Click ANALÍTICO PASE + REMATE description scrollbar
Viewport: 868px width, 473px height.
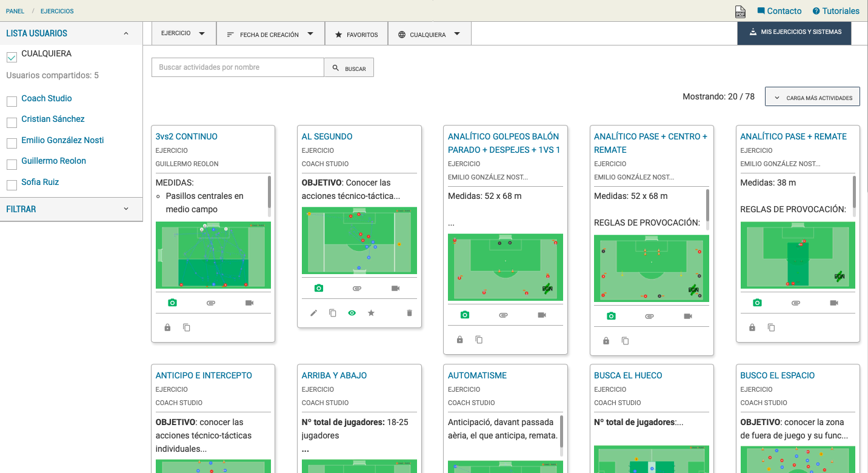click(853, 192)
